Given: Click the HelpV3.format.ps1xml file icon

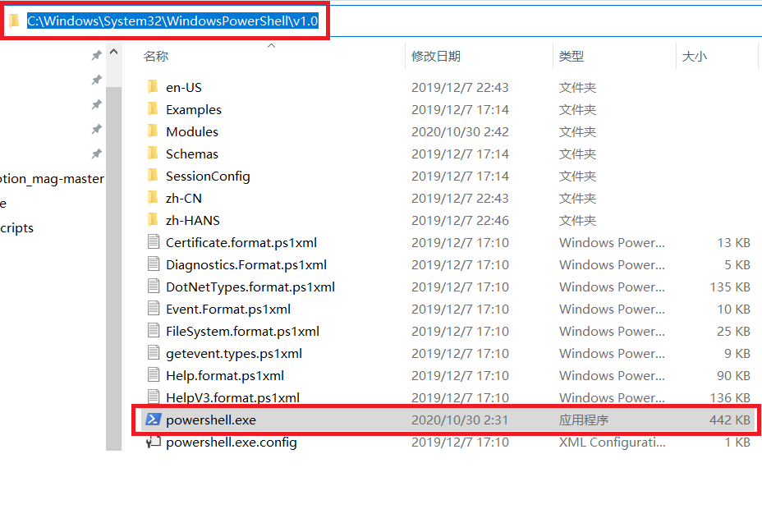Looking at the screenshot, I should coord(154,397).
